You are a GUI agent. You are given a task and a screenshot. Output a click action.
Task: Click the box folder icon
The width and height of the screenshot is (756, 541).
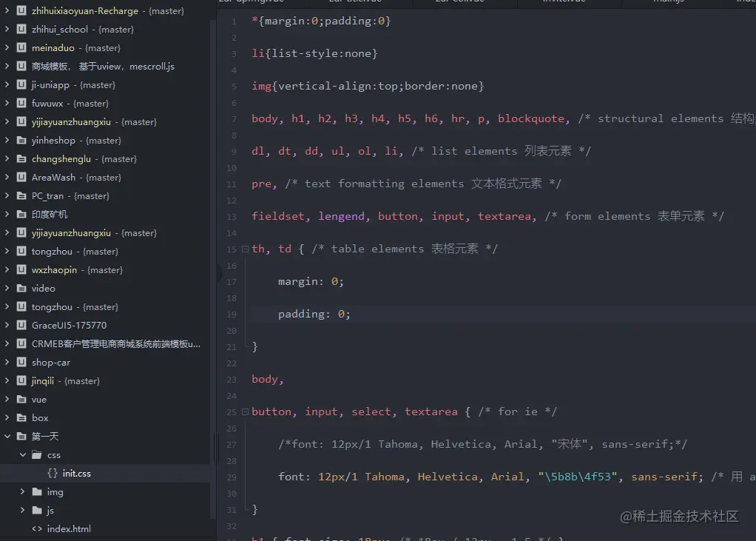pos(21,417)
